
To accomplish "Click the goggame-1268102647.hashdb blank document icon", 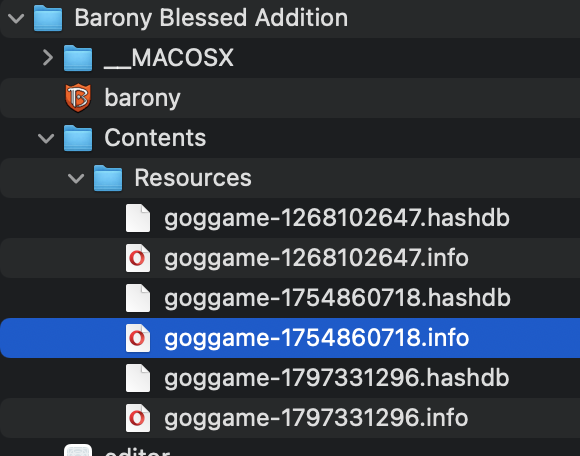I will click(138, 218).
